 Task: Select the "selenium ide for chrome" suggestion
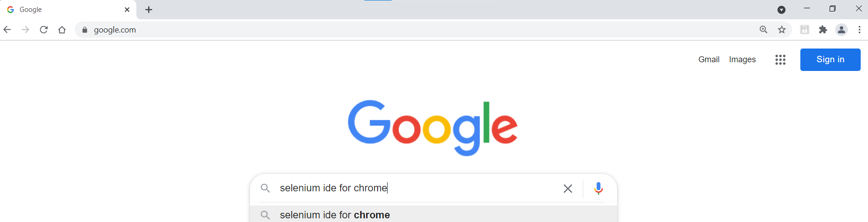pos(335,215)
